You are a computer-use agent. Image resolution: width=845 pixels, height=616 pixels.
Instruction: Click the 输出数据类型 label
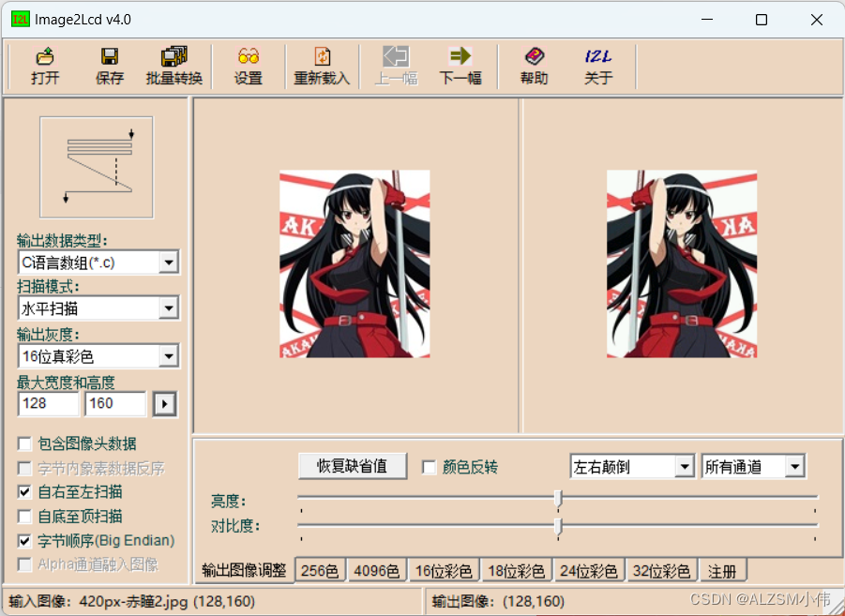pos(62,240)
